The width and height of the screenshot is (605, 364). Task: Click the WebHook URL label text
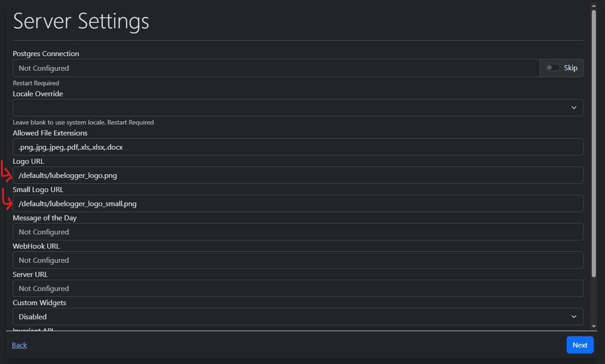[36, 246]
